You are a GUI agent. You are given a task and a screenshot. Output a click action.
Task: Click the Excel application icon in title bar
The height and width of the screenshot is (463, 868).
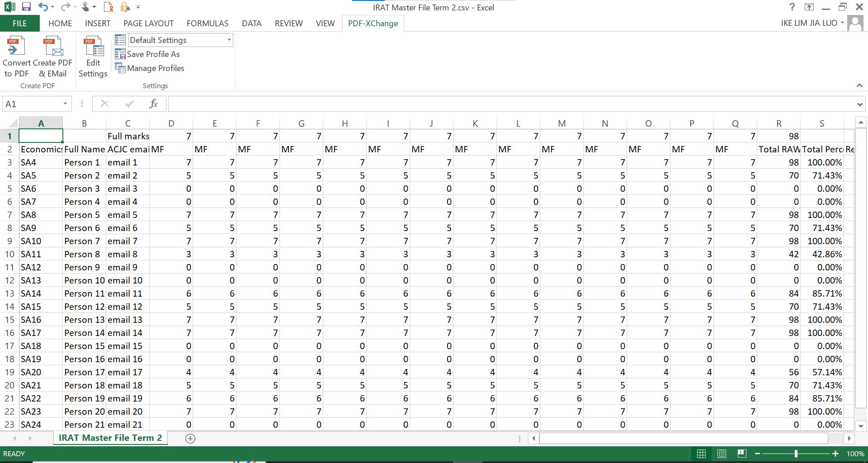tap(9, 7)
